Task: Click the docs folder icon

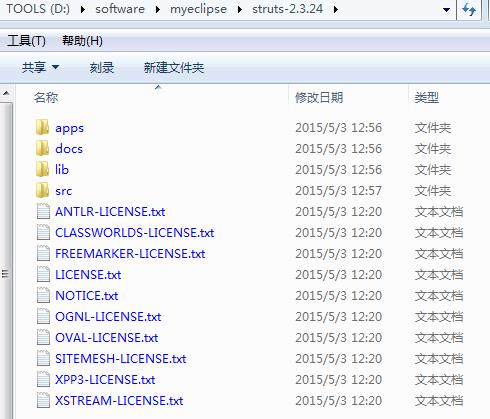Action: (x=43, y=149)
